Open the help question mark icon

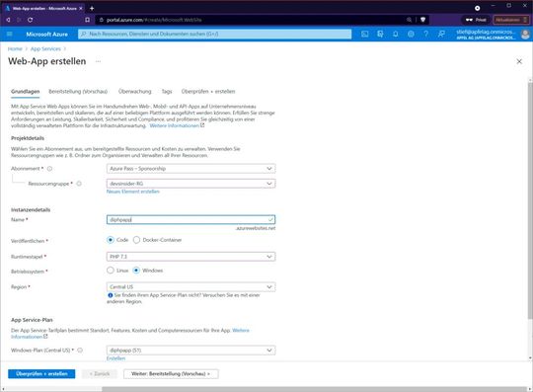coord(426,34)
